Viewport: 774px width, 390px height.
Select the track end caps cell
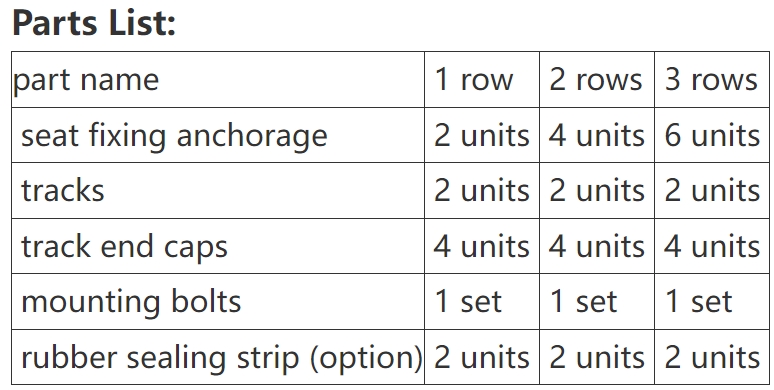(218, 246)
